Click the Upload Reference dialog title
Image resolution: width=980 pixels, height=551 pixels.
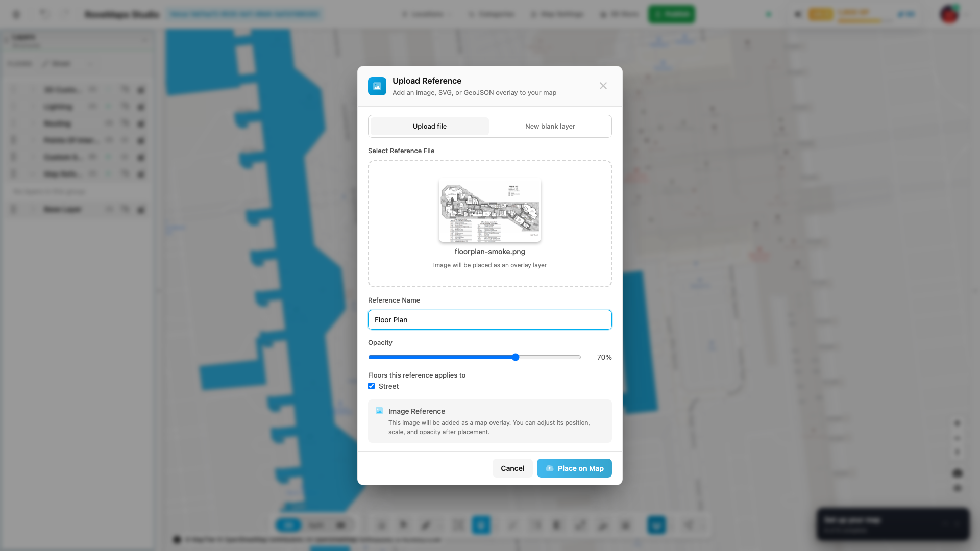coord(427,81)
